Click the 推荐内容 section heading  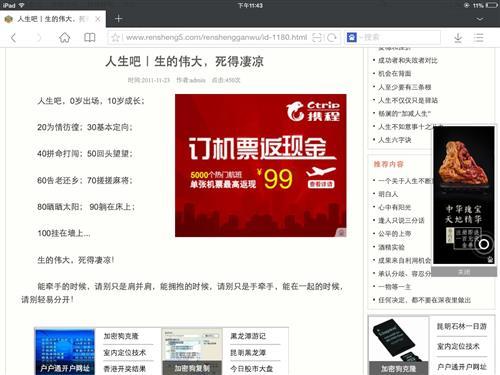(388, 164)
